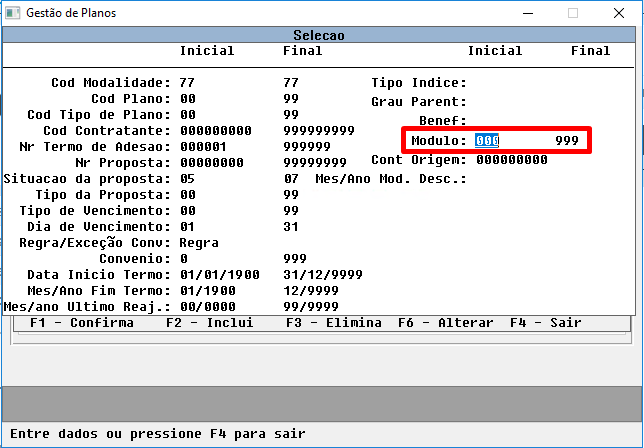
Task: Click Dia de Vencimento initial 01
Action: (x=187, y=227)
